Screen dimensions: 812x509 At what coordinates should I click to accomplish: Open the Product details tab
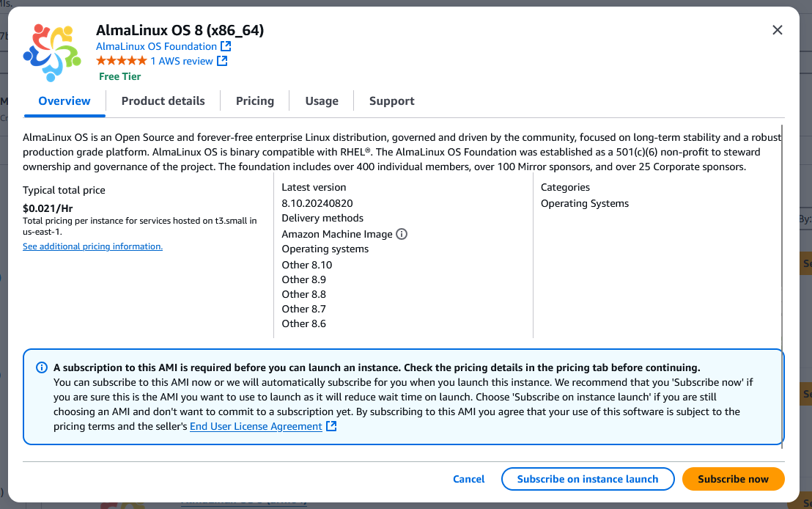tap(163, 101)
